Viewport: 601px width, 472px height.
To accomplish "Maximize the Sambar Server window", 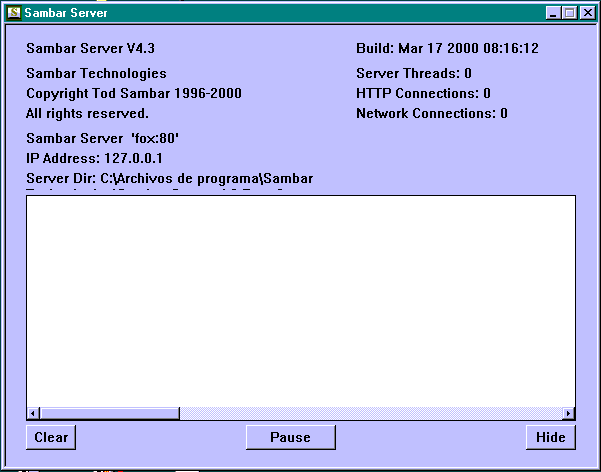I will click(570, 13).
